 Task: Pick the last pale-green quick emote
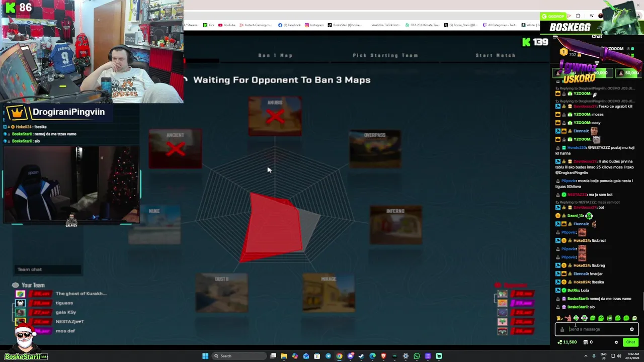coord(634,318)
